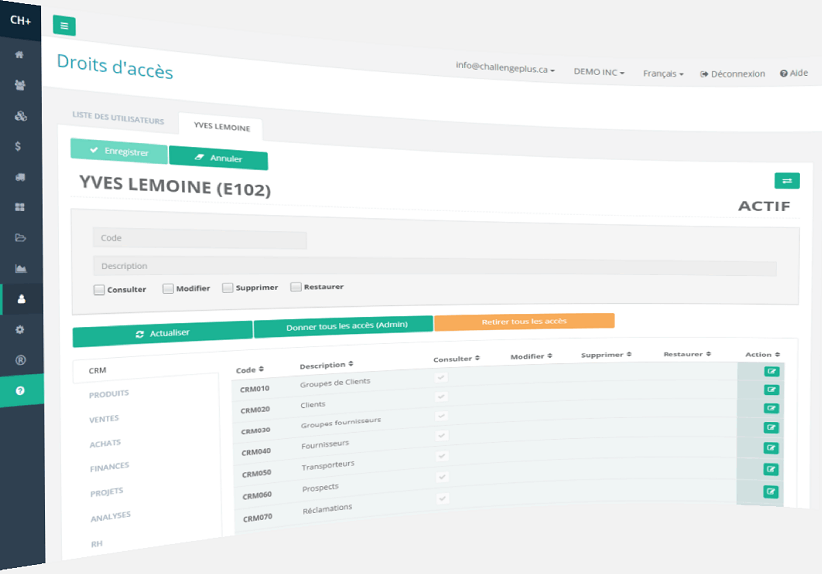The width and height of the screenshot is (822, 574).
Task: Open the chart analytics sidebar icon
Action: (x=20, y=268)
